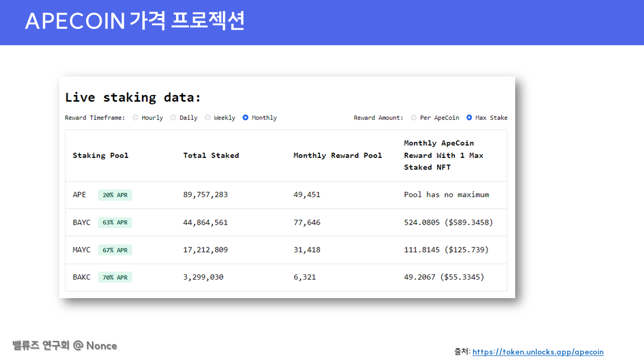This screenshot has height=362, width=644.
Task: Select the Hourly reward timeframe
Action: point(135,117)
